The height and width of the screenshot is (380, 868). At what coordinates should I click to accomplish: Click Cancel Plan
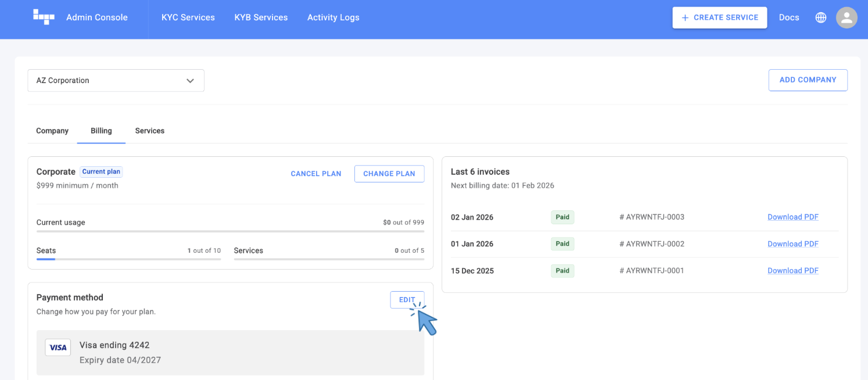pyautogui.click(x=315, y=174)
